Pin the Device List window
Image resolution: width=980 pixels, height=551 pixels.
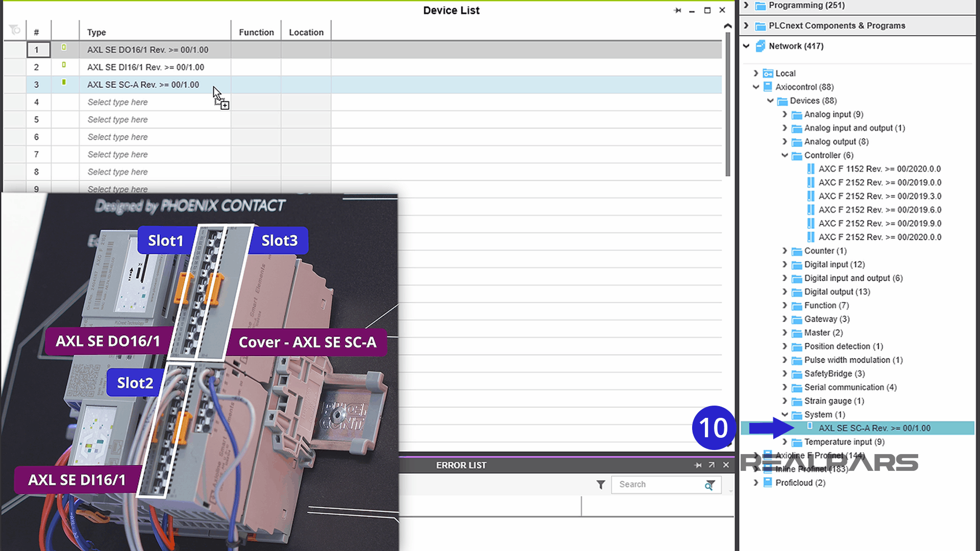coord(677,10)
